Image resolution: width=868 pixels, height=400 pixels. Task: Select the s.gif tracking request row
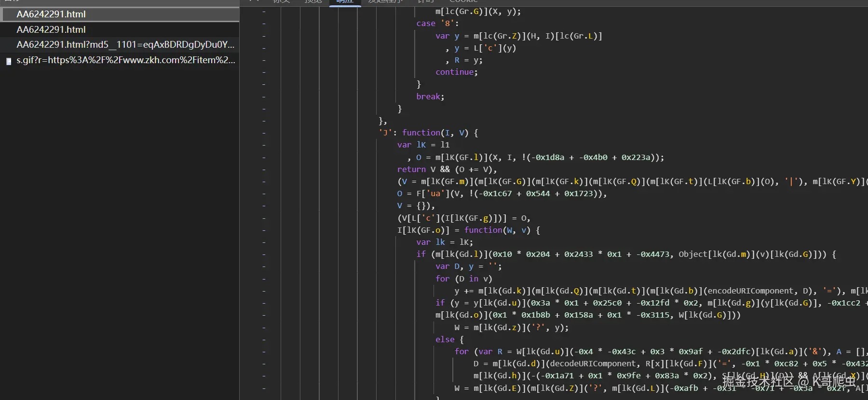pyautogui.click(x=120, y=60)
